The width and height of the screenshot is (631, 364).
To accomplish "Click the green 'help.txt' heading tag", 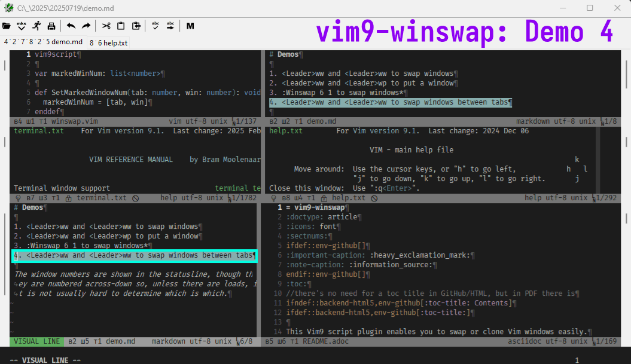I will coord(286,131).
